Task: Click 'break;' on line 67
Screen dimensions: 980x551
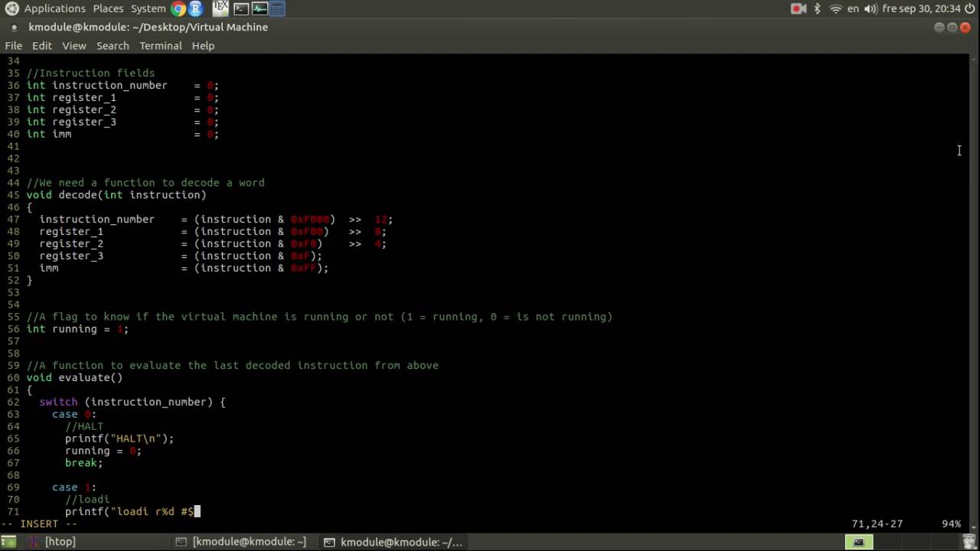Action: (84, 463)
